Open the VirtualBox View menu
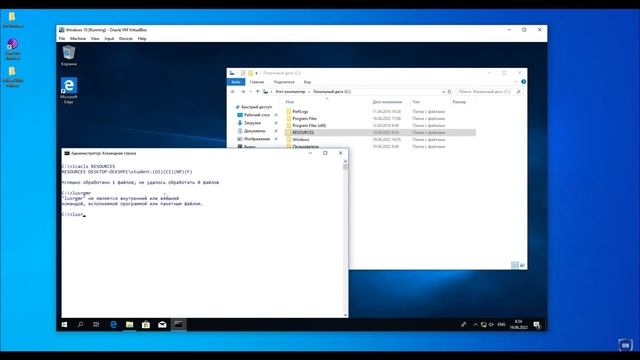Viewport: 640px width, 360px height. coord(95,38)
